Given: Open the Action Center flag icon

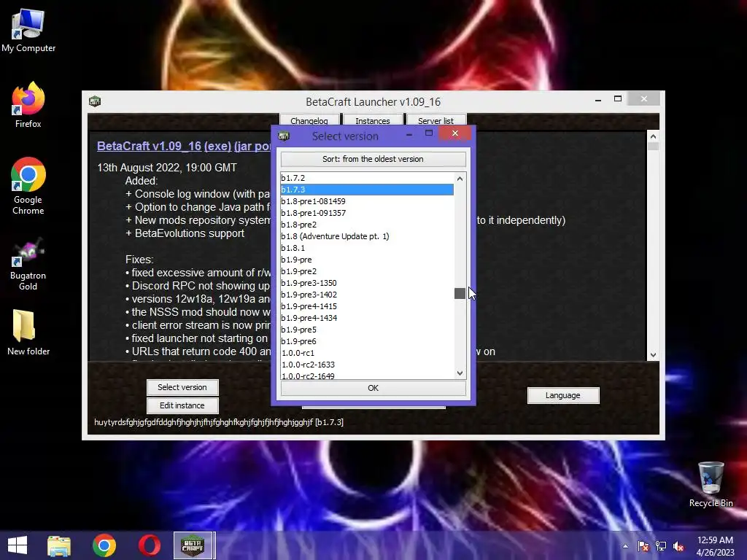Looking at the screenshot, I should click(643, 546).
